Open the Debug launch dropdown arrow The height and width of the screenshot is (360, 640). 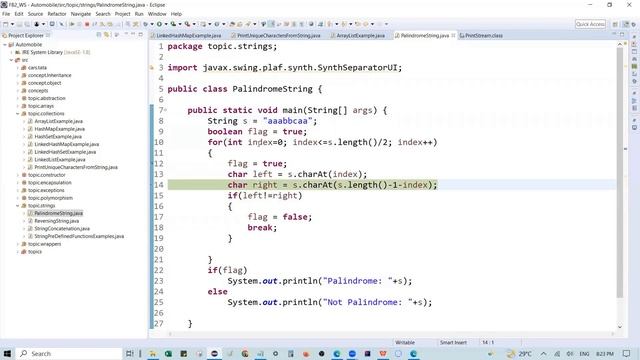coord(152,24)
